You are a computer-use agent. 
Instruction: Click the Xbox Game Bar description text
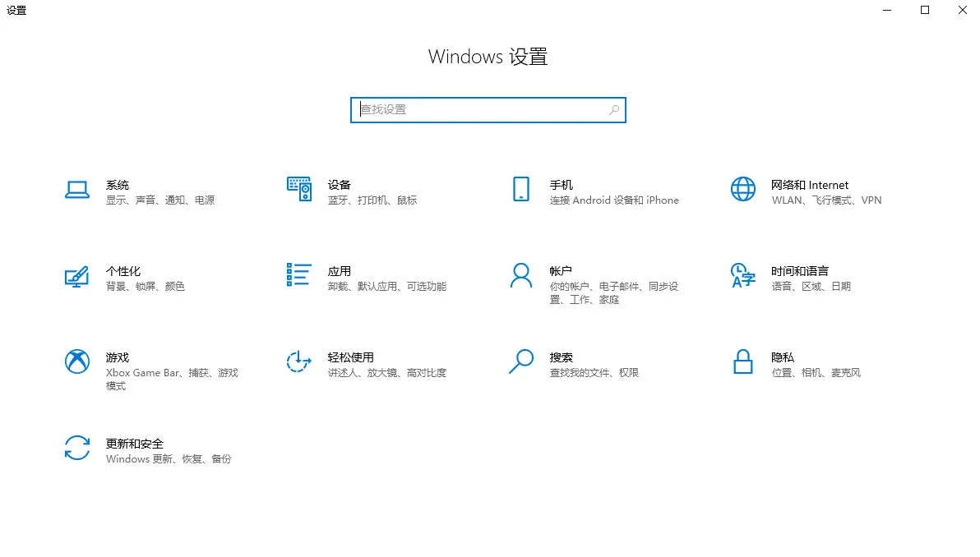[172, 379]
